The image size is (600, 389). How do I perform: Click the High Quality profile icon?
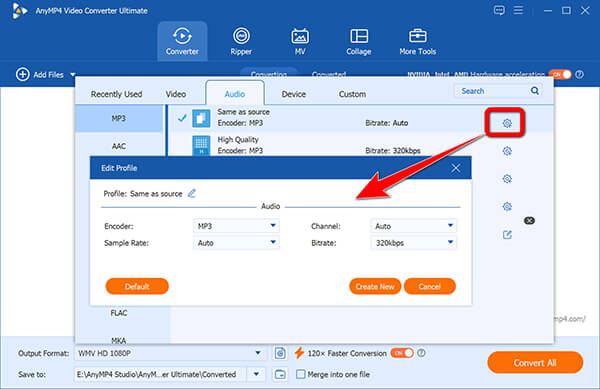(x=201, y=146)
